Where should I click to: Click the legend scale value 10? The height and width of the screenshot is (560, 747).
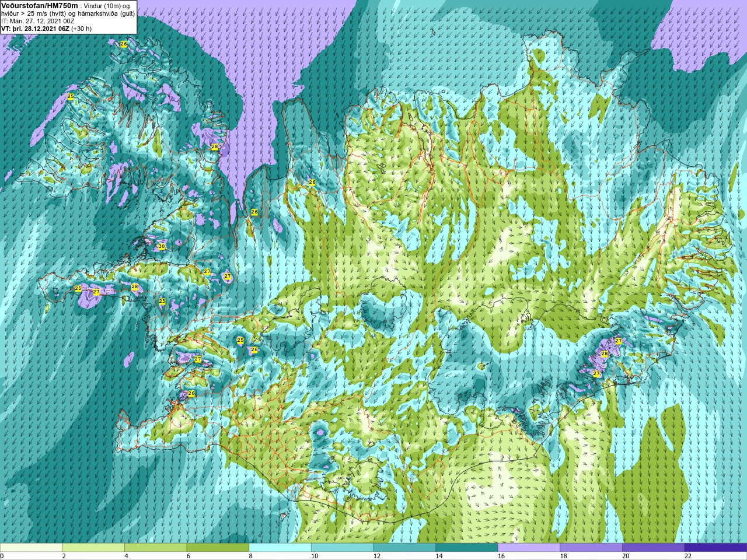tap(315, 556)
